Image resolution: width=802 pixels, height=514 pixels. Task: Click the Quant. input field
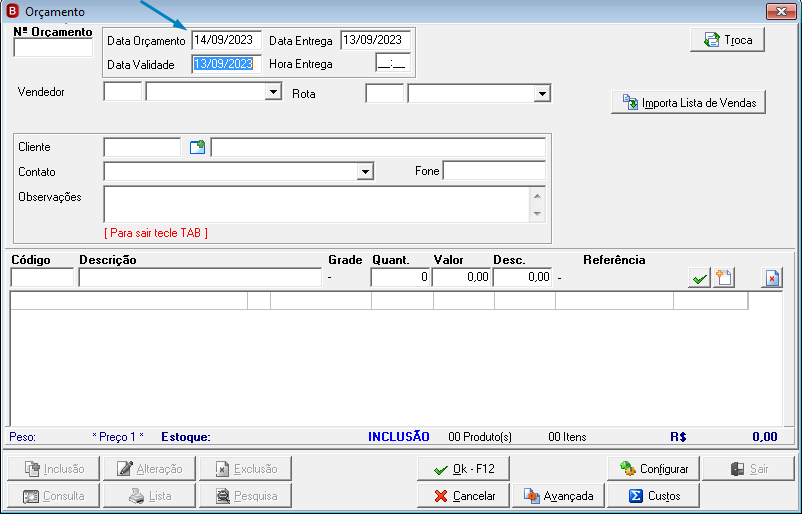[400, 277]
